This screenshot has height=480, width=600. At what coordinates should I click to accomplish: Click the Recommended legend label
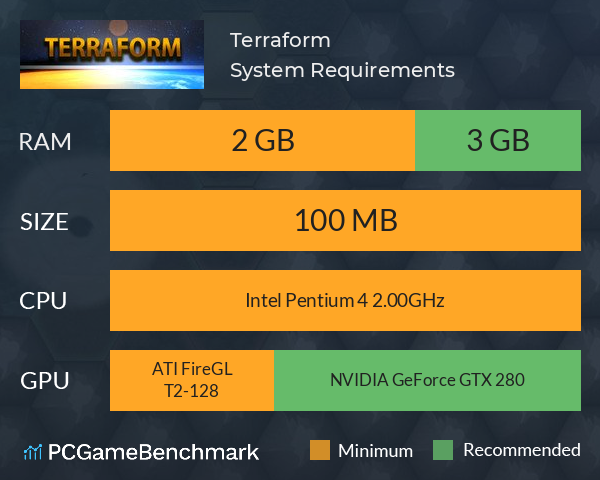coord(522,450)
